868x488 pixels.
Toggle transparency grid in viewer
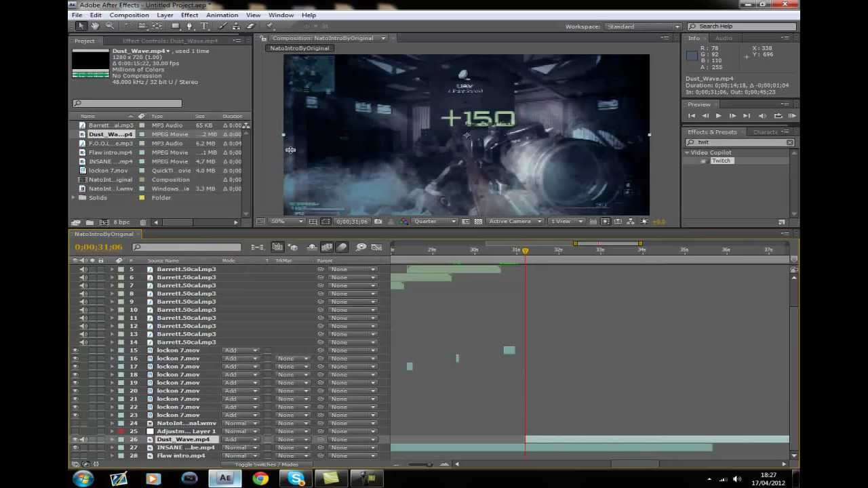click(479, 222)
